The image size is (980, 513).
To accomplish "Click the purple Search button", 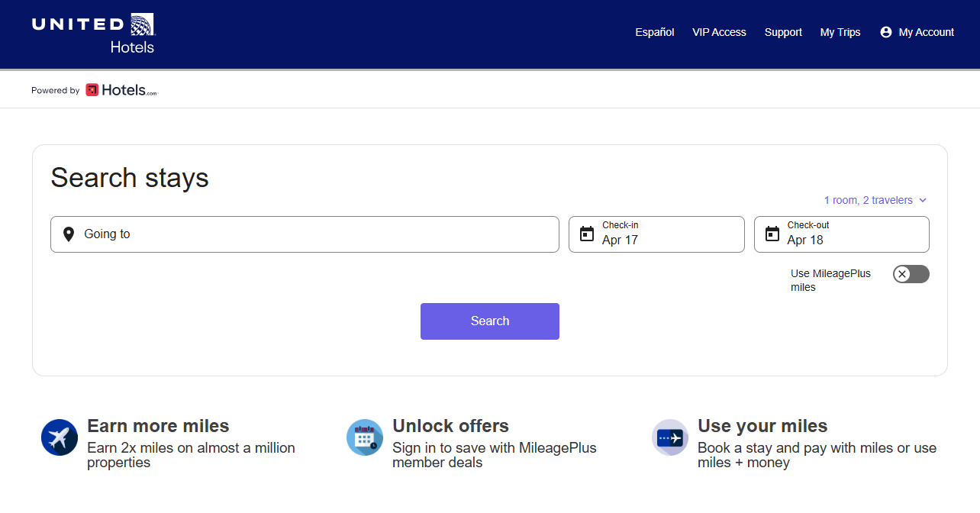I will click(490, 321).
